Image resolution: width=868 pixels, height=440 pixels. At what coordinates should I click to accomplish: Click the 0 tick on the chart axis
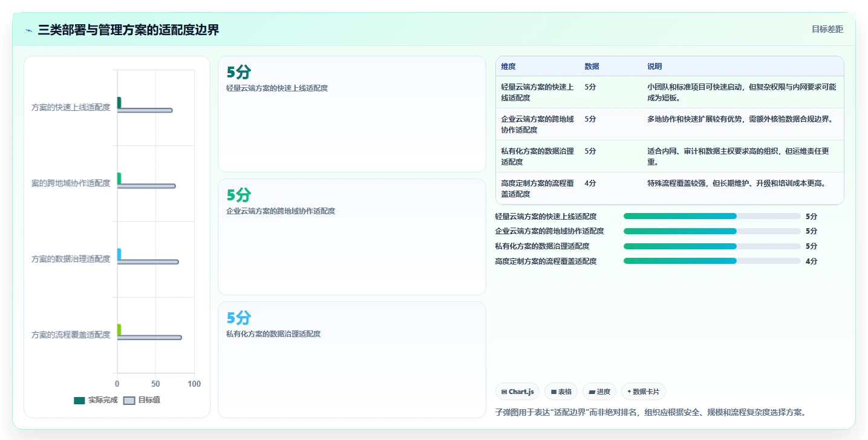117,384
